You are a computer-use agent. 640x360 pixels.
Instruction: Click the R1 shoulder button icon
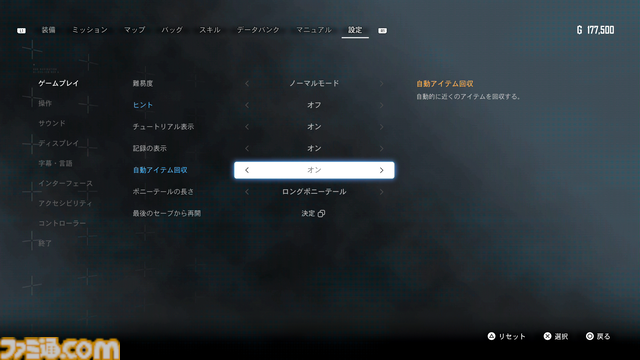click(x=382, y=31)
